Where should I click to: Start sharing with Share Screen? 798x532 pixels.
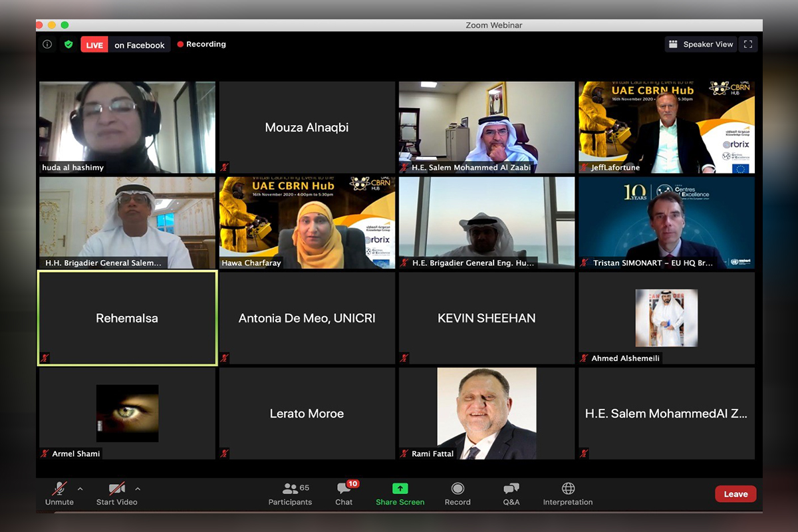[400, 494]
